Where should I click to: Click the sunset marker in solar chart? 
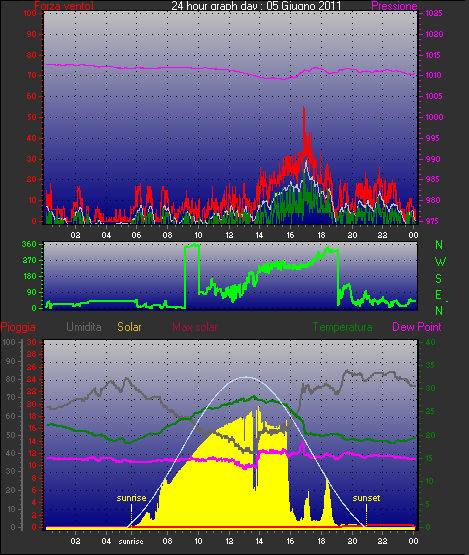tap(366, 498)
